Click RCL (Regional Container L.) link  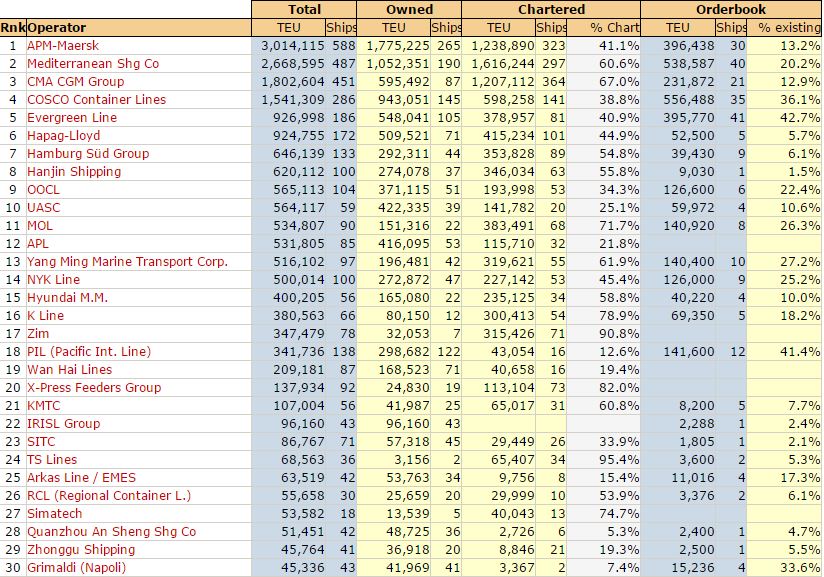tap(109, 496)
